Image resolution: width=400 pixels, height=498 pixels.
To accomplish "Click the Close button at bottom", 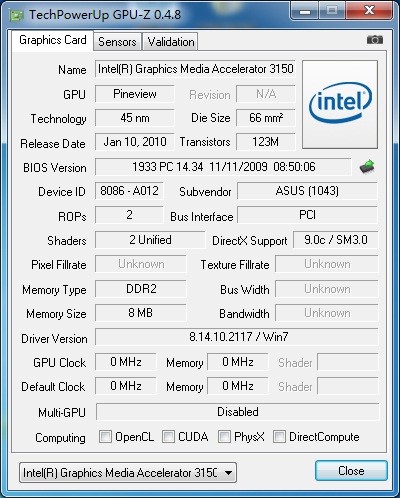I will tap(351, 471).
